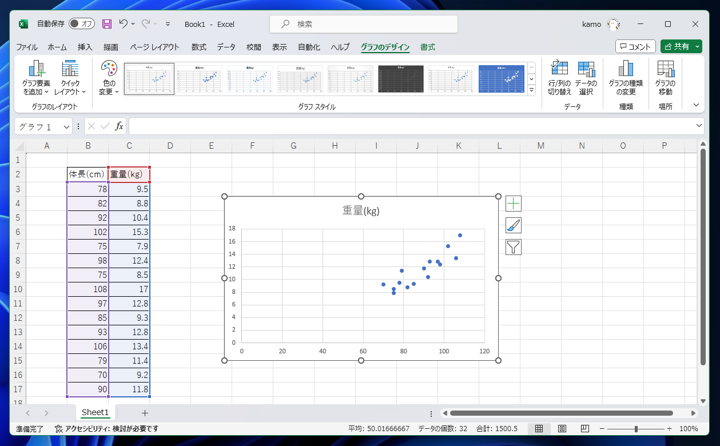Click the Save floppy disk icon

(x=107, y=24)
